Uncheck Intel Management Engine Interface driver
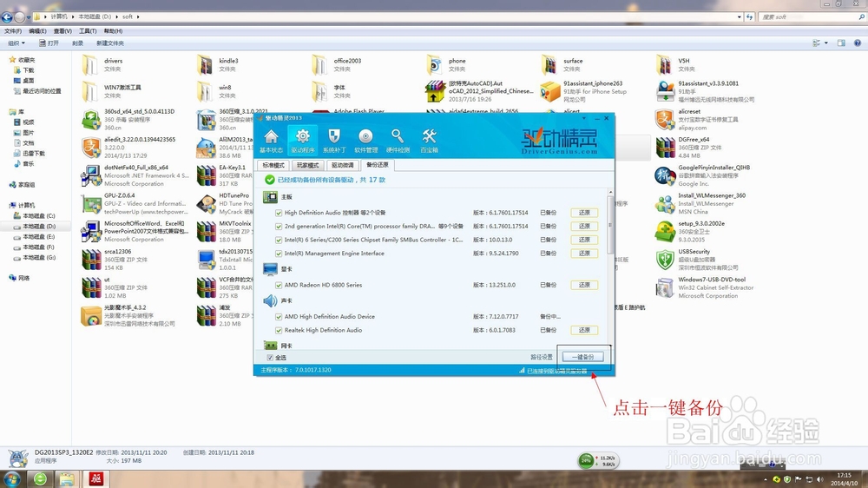 pyautogui.click(x=279, y=254)
